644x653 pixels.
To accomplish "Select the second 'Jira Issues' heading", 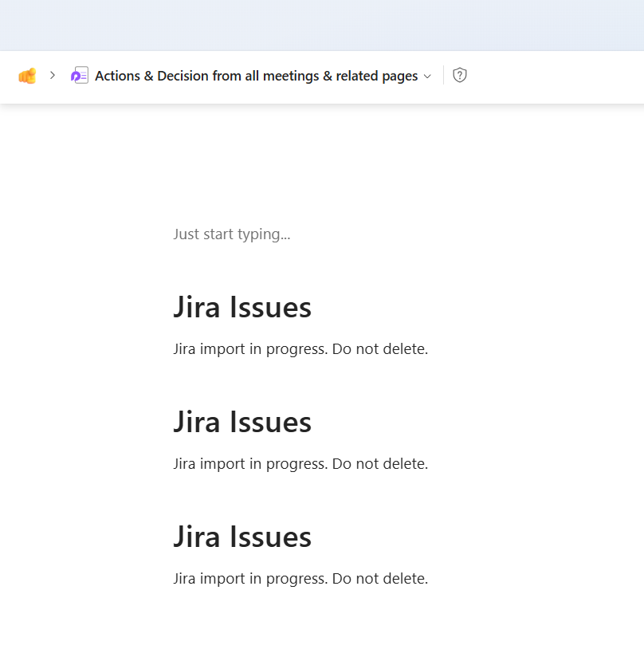I will coord(242,423).
